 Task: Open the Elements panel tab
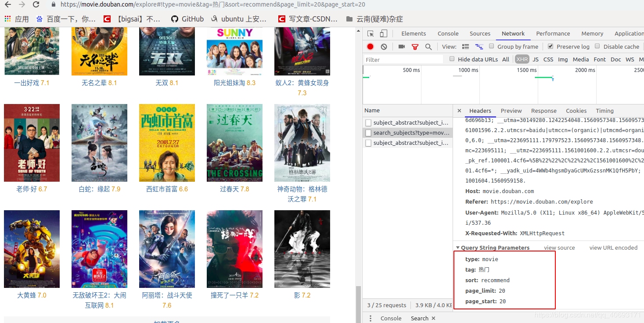pos(414,33)
